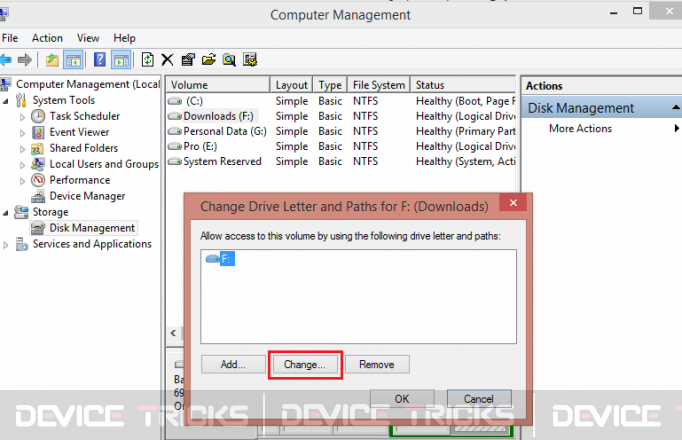The height and width of the screenshot is (440, 682).
Task: Click the Remove button
Action: 377,364
